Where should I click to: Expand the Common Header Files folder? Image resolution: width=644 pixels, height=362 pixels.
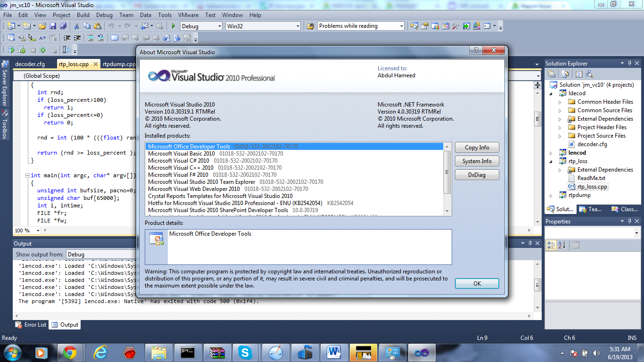point(560,102)
